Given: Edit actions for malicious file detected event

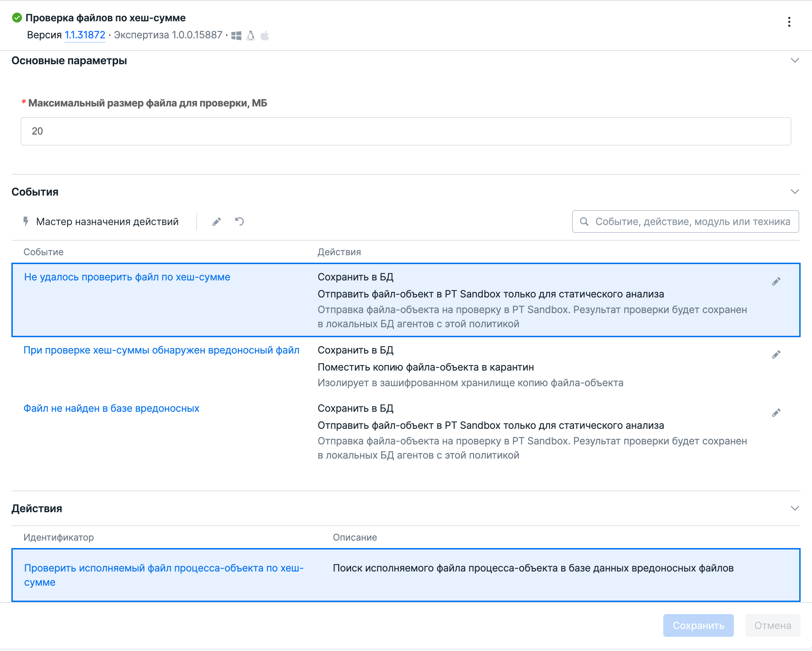Looking at the screenshot, I should (776, 355).
